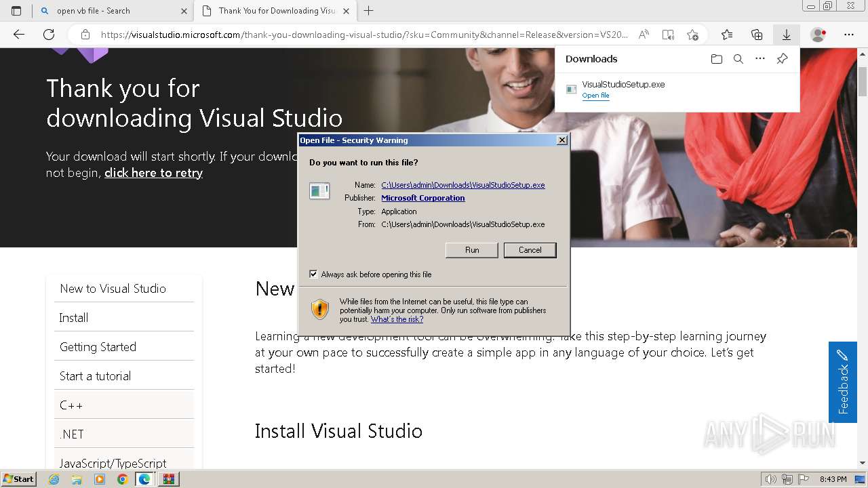Open the Edge Settings and more menu
Image resolution: width=868 pixels, height=488 pixels.
tap(849, 35)
